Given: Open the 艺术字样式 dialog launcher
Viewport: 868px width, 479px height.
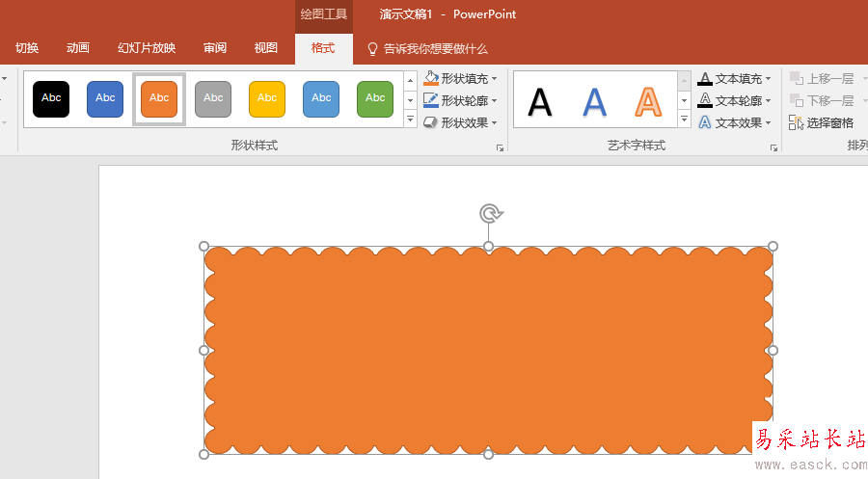Looking at the screenshot, I should point(773,147).
